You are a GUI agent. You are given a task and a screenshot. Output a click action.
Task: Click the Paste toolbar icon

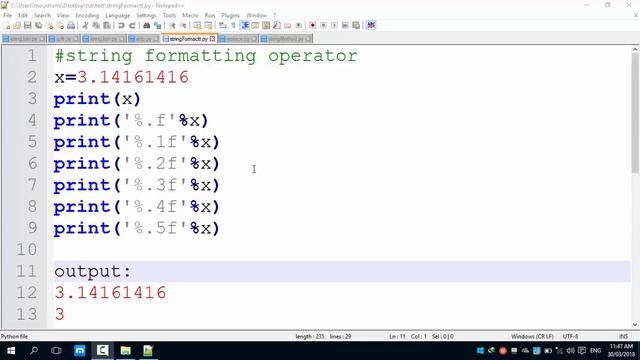pos(107,25)
